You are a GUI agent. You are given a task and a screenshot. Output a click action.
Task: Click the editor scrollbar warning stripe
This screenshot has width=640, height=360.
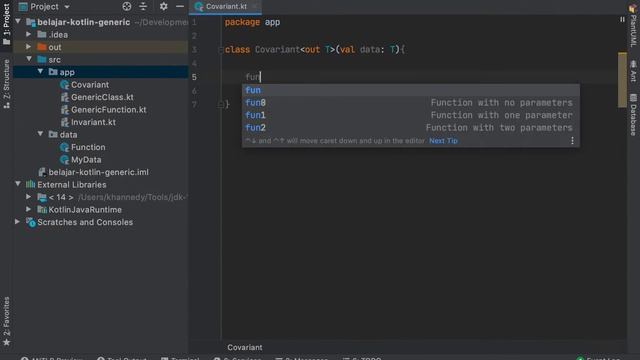[x=622, y=80]
